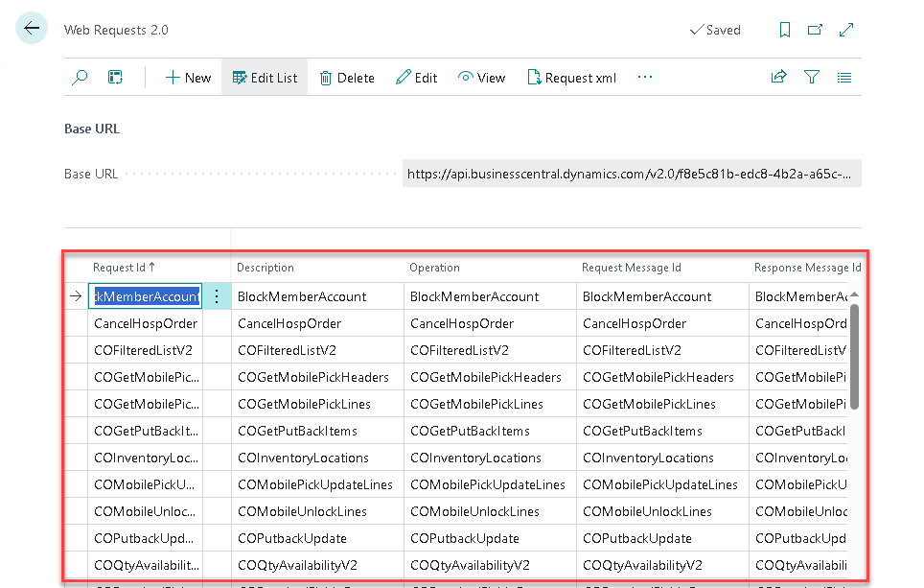Click the vertical scrollbar in the list
The width and height of the screenshot is (924, 588).
pos(853,355)
